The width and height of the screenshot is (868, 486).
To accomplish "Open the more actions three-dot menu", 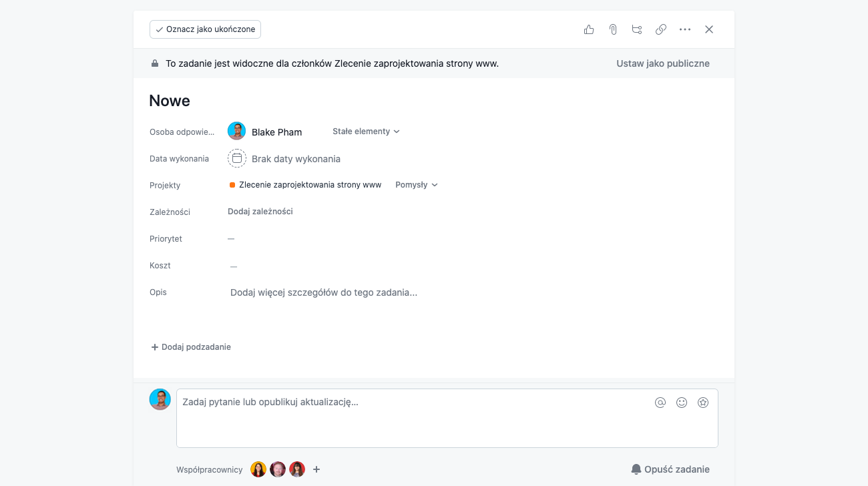I will 685,29.
